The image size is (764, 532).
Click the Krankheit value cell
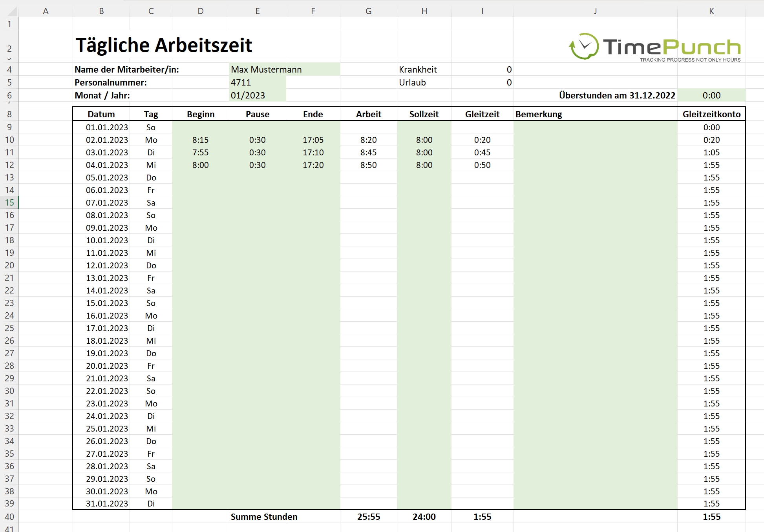(483, 69)
